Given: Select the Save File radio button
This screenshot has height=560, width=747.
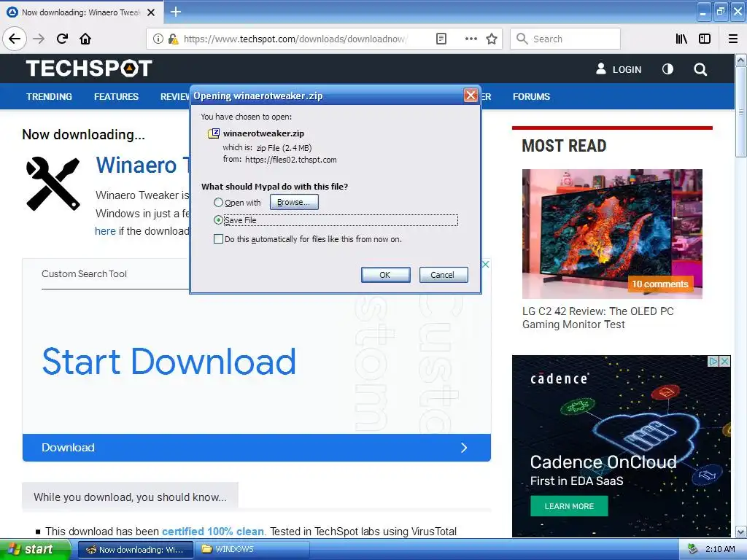Looking at the screenshot, I should tap(218, 220).
